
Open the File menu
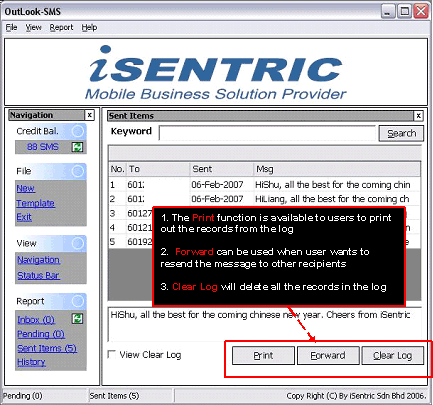11,27
